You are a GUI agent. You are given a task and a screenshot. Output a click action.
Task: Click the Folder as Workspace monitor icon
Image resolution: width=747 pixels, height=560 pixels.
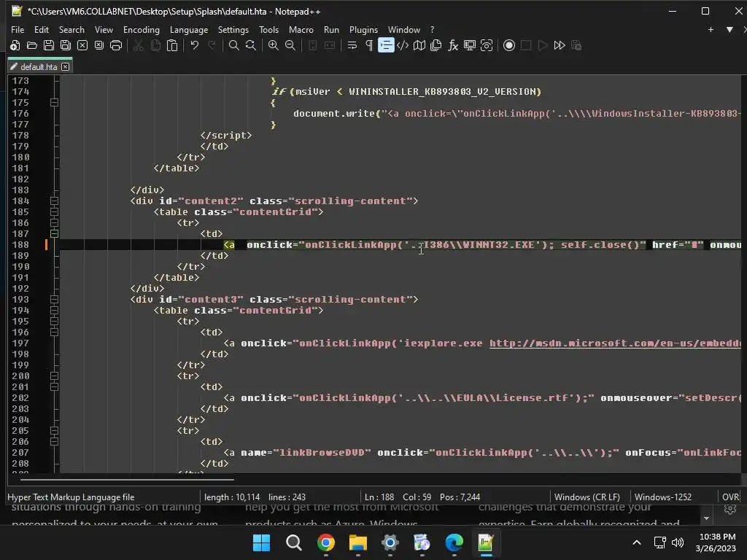pyautogui.click(x=470, y=45)
